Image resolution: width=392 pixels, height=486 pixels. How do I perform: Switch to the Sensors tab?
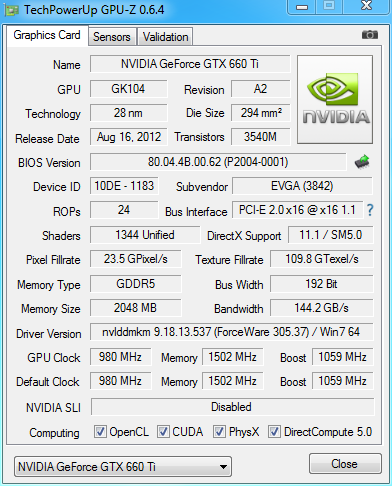click(112, 37)
